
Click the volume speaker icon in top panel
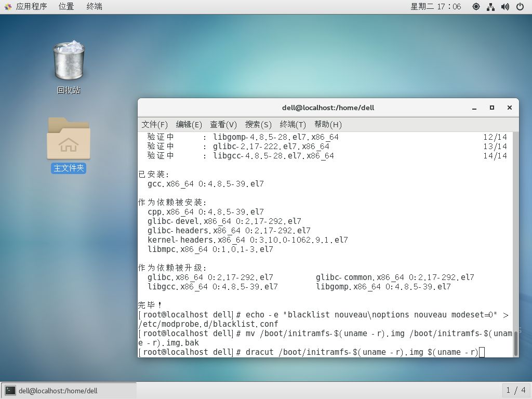(x=505, y=6)
